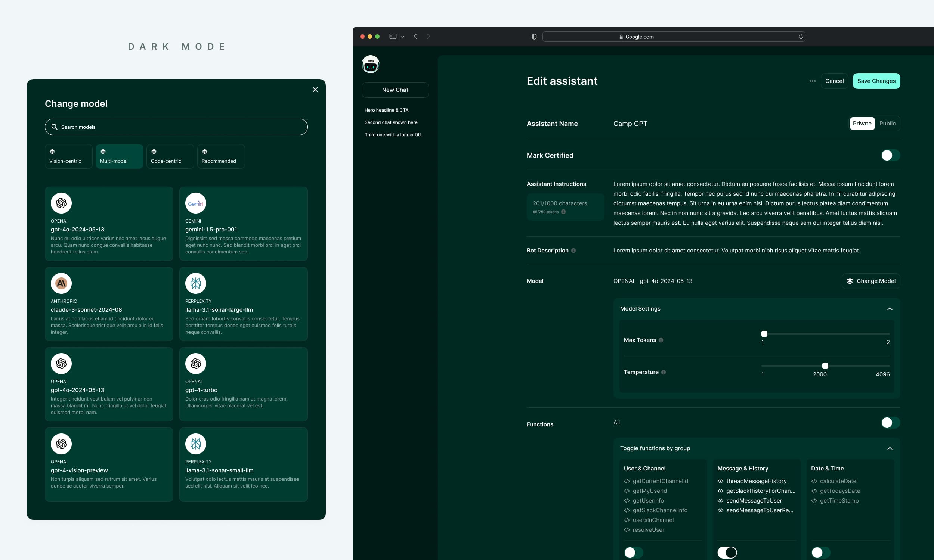Click the Change Model button

click(x=870, y=281)
